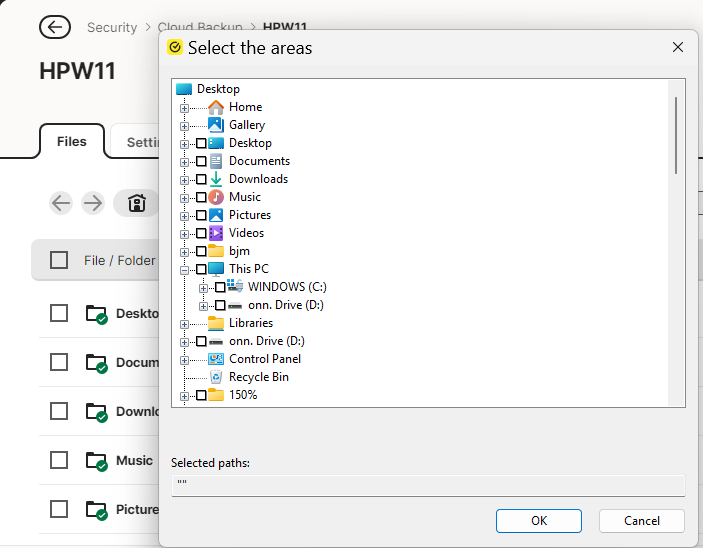Click the WINDOWS (C:) drive icon
This screenshot has width=703, height=548.
click(x=235, y=287)
